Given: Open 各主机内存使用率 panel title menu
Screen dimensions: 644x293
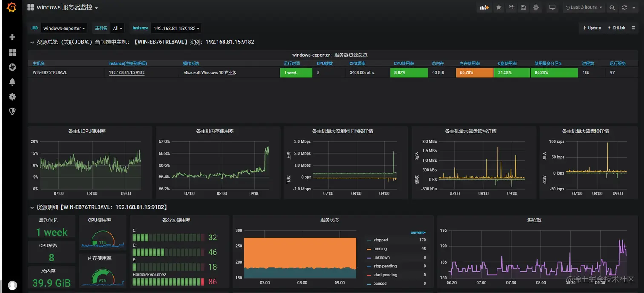Looking at the screenshot, I should click(x=215, y=131).
